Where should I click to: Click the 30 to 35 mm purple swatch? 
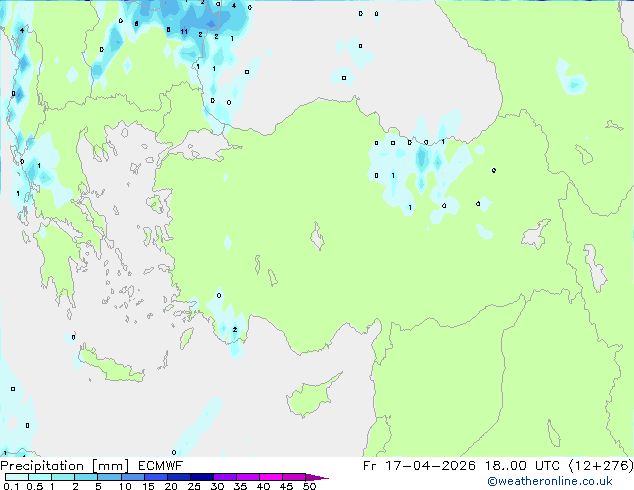point(224,477)
